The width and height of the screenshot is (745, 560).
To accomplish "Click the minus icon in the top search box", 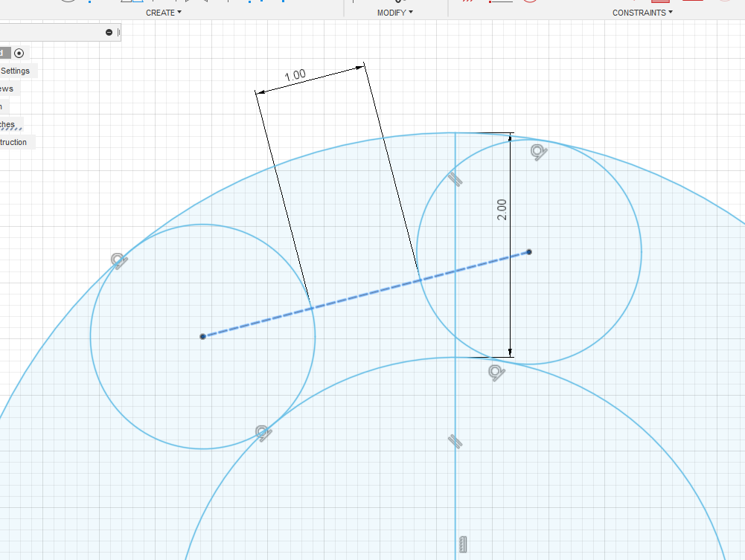I will click(x=109, y=32).
